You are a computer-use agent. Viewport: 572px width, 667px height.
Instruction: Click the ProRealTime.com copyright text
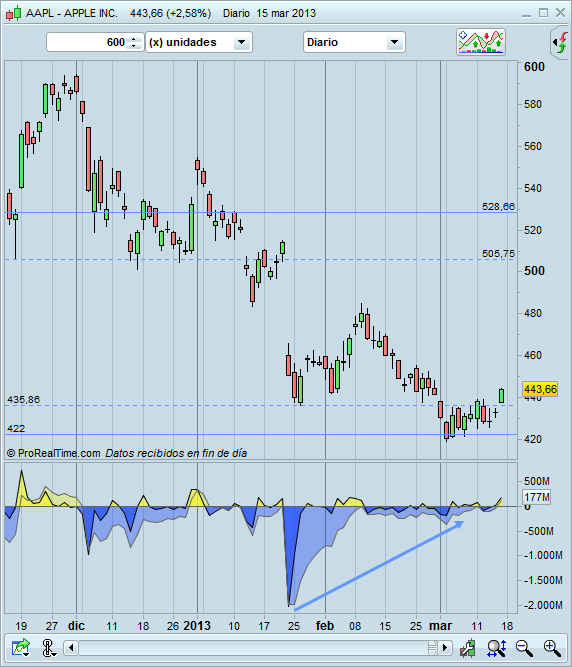54,453
